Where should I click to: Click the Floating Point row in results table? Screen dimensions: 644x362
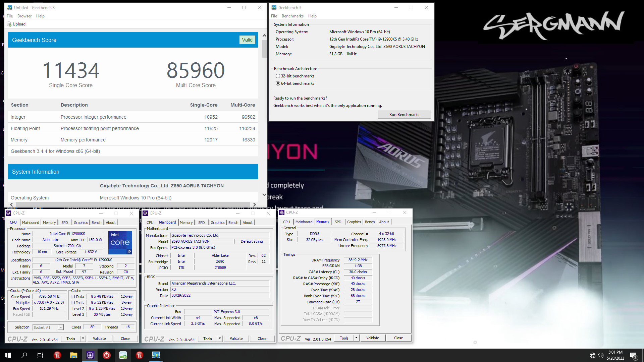(133, 128)
